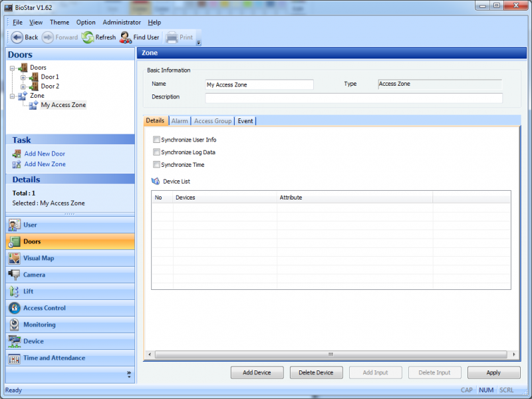Collapse the Zone tree node

(x=13, y=96)
